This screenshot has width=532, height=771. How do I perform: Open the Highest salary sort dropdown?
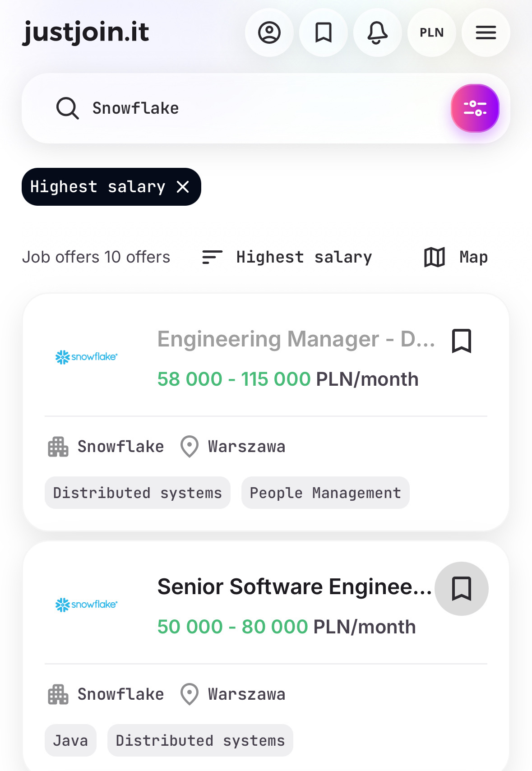point(304,257)
